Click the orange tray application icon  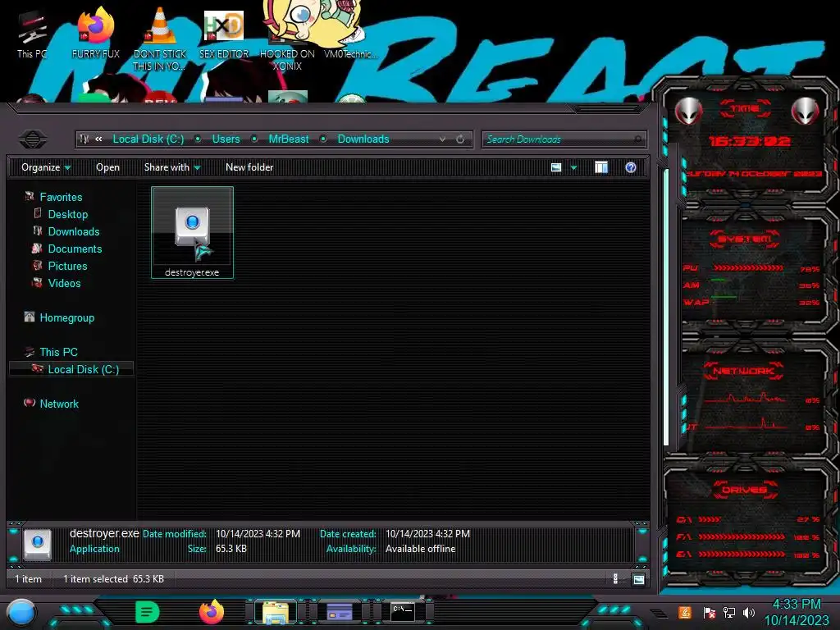click(685, 612)
